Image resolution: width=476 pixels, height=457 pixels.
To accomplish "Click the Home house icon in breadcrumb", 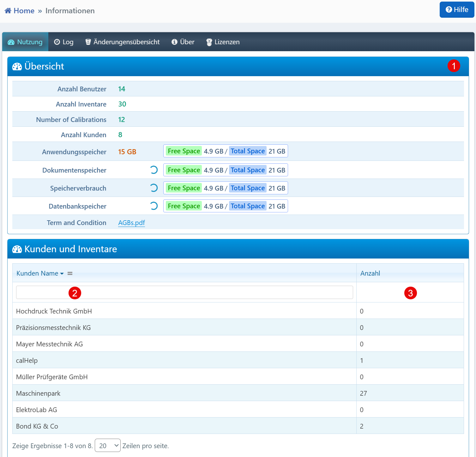I will [8, 11].
